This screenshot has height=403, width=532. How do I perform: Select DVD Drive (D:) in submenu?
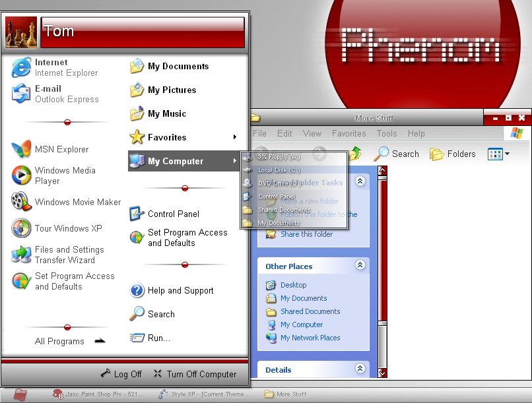(294, 183)
